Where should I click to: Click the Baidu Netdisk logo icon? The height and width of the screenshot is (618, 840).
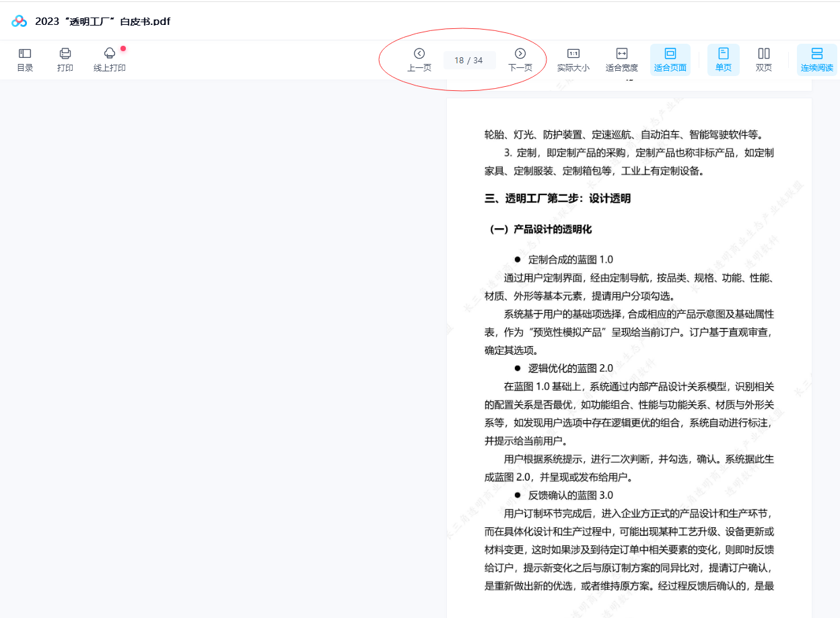pyautogui.click(x=19, y=21)
